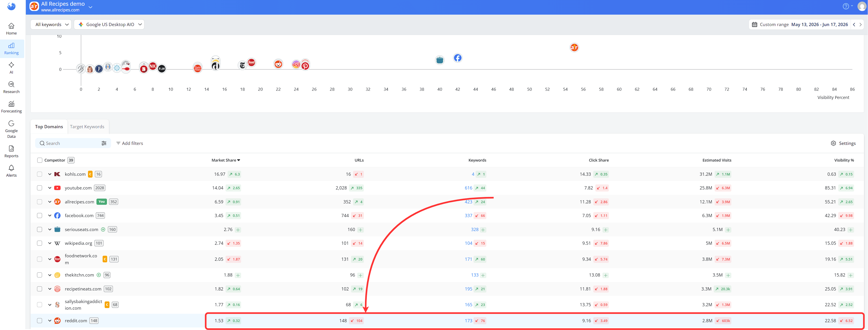The height and width of the screenshot is (330, 868).
Task: Open youtube.com keywords count 616 link
Action: pos(468,188)
